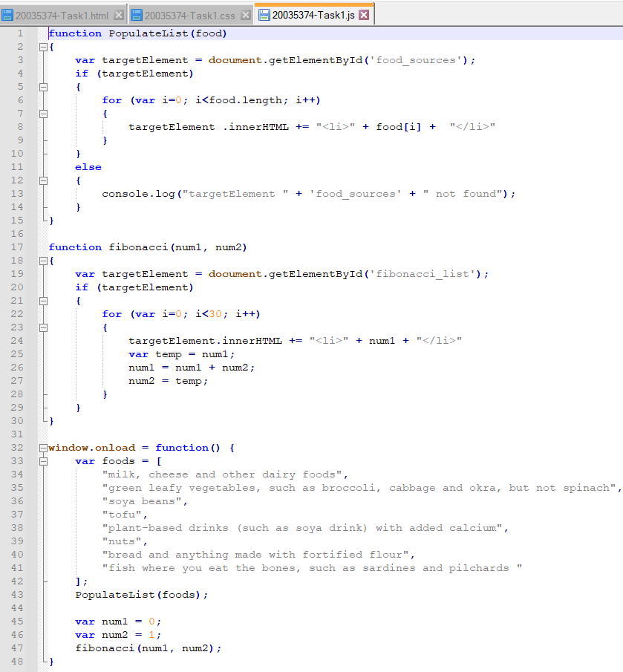623x672 pixels.
Task: Click the 'soya beans' string
Action: click(142, 501)
